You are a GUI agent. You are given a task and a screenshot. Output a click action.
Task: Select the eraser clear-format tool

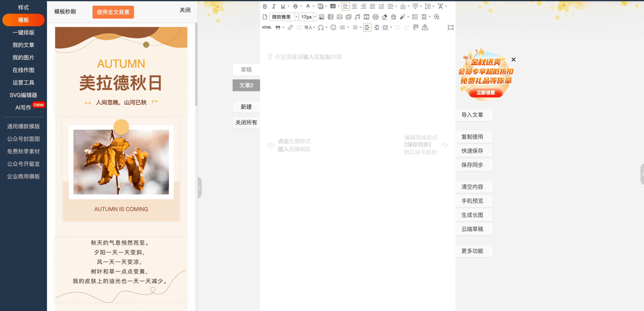pos(384,17)
